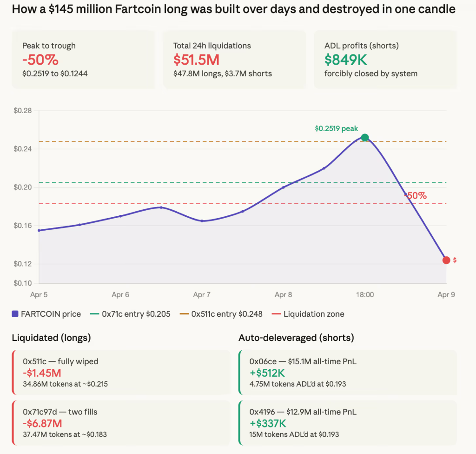The image size is (476, 454).
Task: Click the 18:00 x-axis label
Action: tap(365, 294)
